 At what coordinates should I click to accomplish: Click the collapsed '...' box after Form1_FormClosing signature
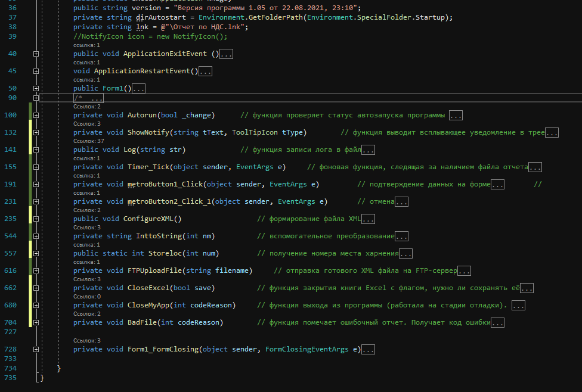point(368,350)
